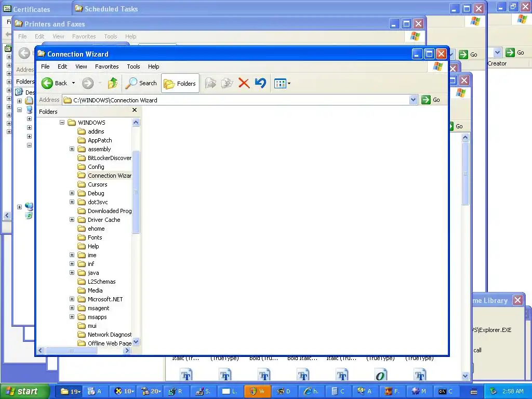The height and width of the screenshot is (399, 532).
Task: Open the Help menu in Connection Wizard
Action: 153,66
